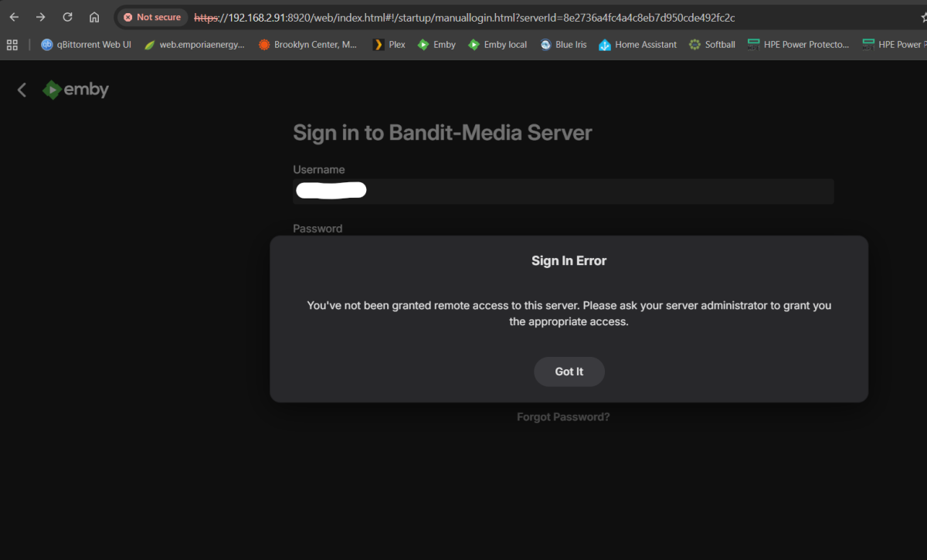Click the Forgot Password? link
This screenshot has width=927, height=560.
coord(563,417)
